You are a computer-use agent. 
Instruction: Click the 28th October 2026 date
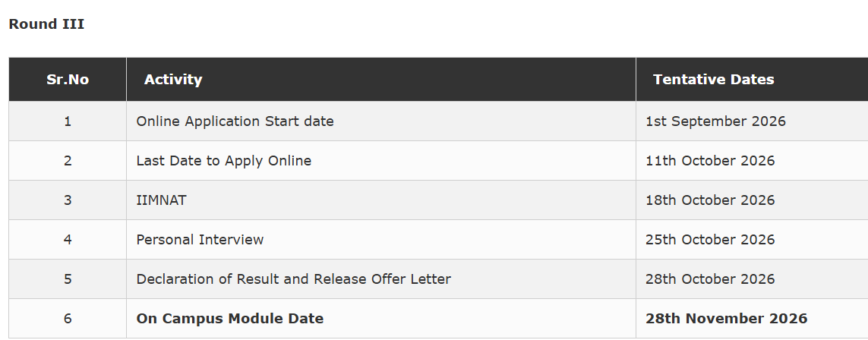(x=710, y=279)
